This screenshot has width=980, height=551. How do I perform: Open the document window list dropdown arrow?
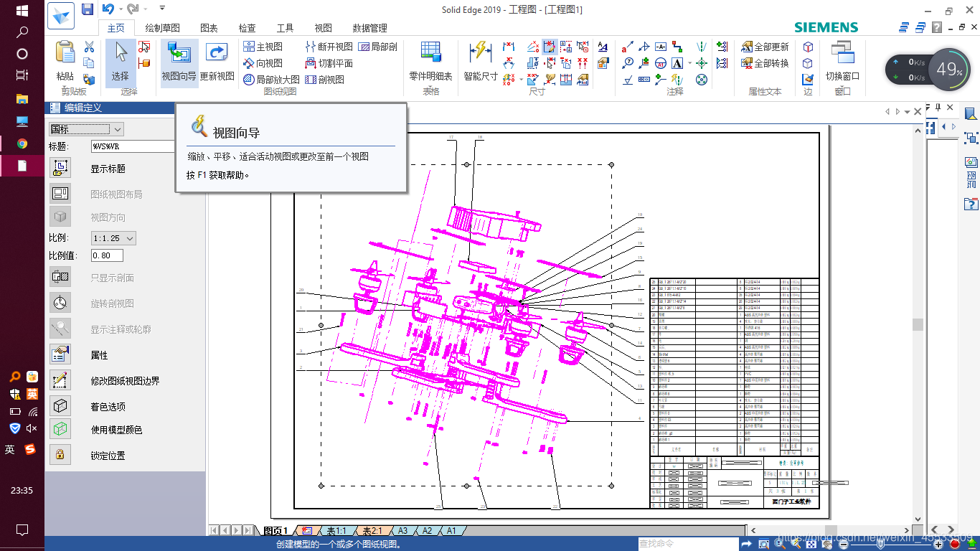(x=907, y=112)
